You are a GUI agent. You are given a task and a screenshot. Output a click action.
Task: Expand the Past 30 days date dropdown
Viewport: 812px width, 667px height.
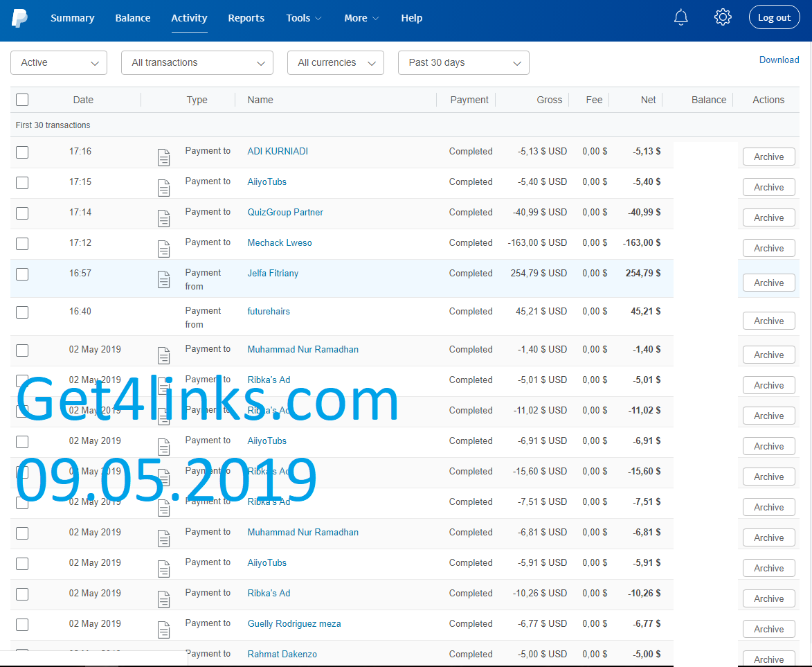pyautogui.click(x=464, y=63)
